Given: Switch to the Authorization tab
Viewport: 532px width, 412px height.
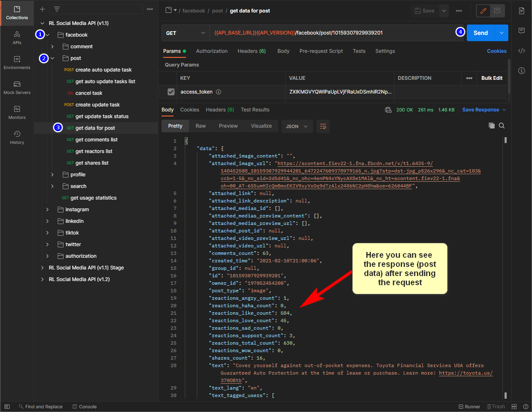Looking at the screenshot, I should point(212,51).
